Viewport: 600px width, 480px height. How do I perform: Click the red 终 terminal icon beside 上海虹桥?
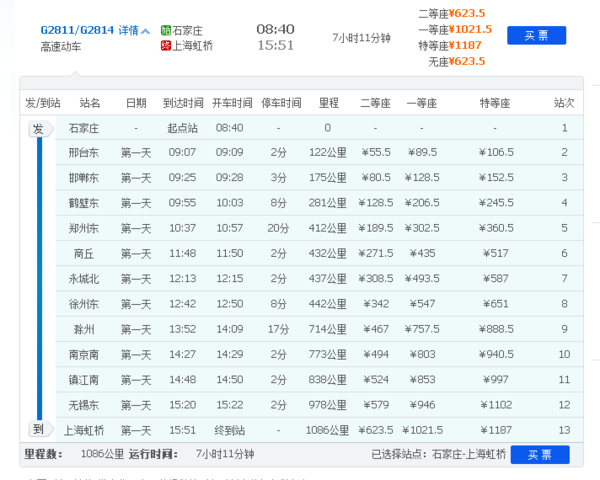[x=166, y=46]
